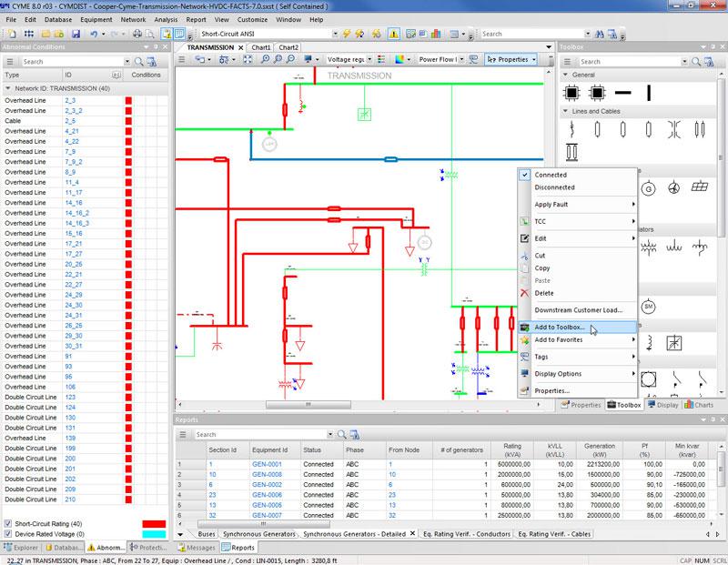Choose Add to Toolbox from context menu
728x565 pixels.
[x=560, y=327]
